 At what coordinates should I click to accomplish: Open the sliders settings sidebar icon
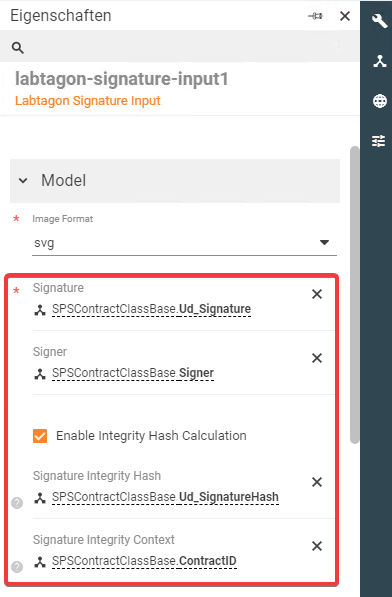click(379, 141)
